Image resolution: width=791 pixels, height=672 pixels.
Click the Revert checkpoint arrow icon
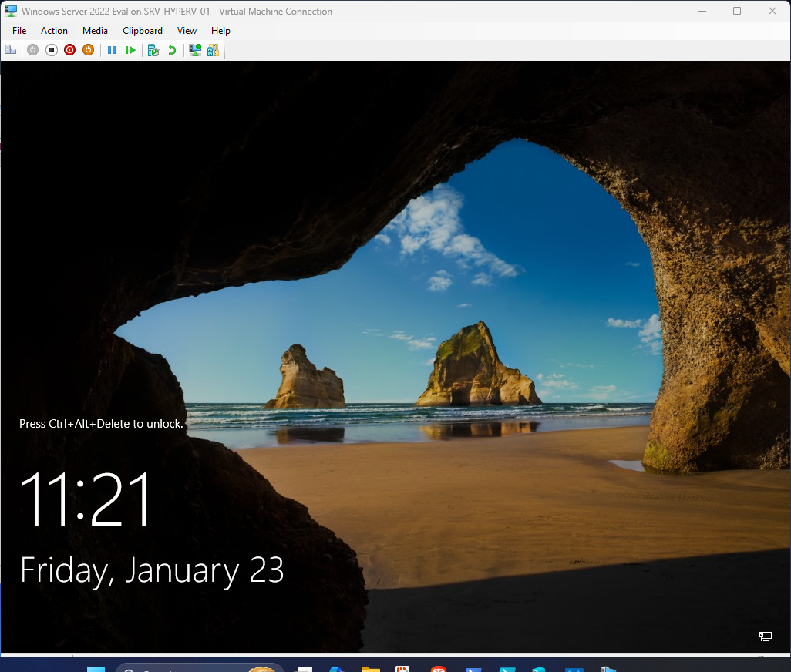tap(171, 49)
